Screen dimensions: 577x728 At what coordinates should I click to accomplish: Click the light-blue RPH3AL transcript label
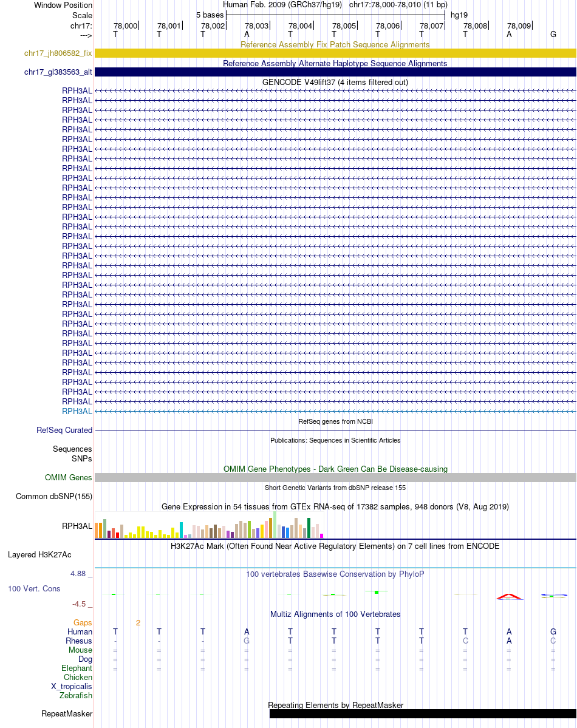point(77,411)
